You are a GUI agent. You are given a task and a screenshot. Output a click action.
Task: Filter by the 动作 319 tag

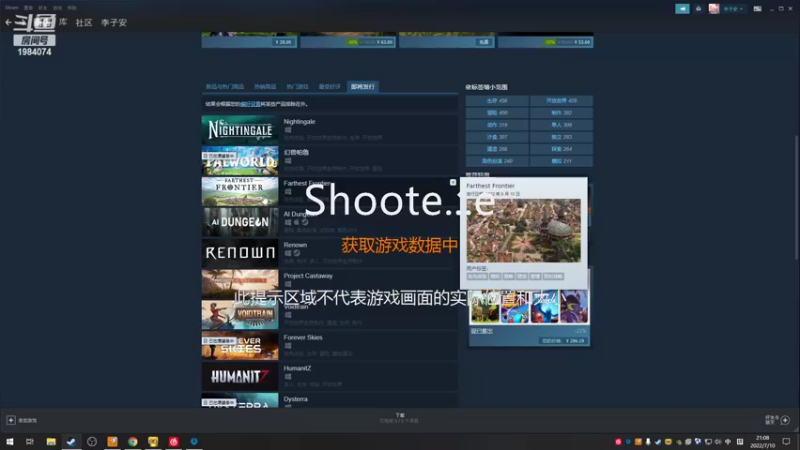coord(497,125)
